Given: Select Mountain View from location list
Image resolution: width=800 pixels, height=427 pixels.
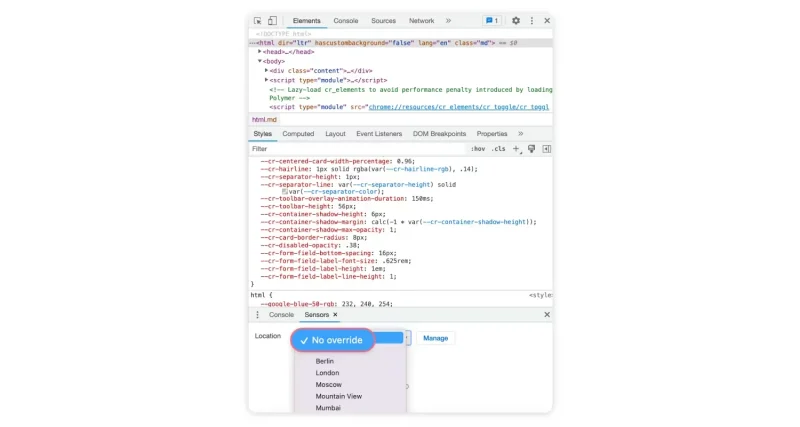Looking at the screenshot, I should click(338, 396).
